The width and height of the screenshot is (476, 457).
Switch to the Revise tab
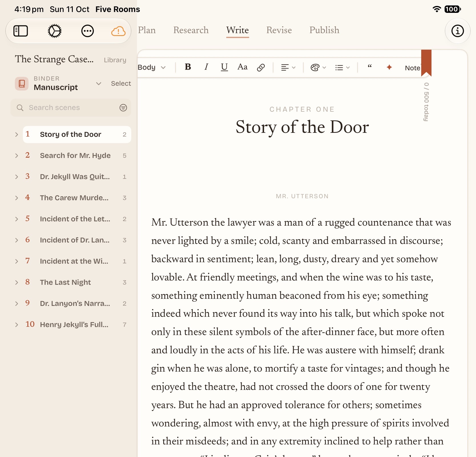(x=279, y=30)
